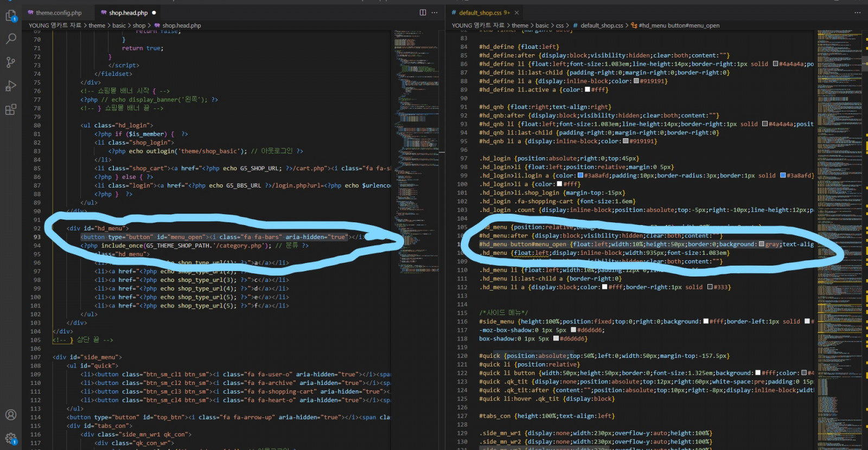868x450 pixels.
Task: Click #4a4a4a swatch on #hd_define li line
Action: point(775,64)
